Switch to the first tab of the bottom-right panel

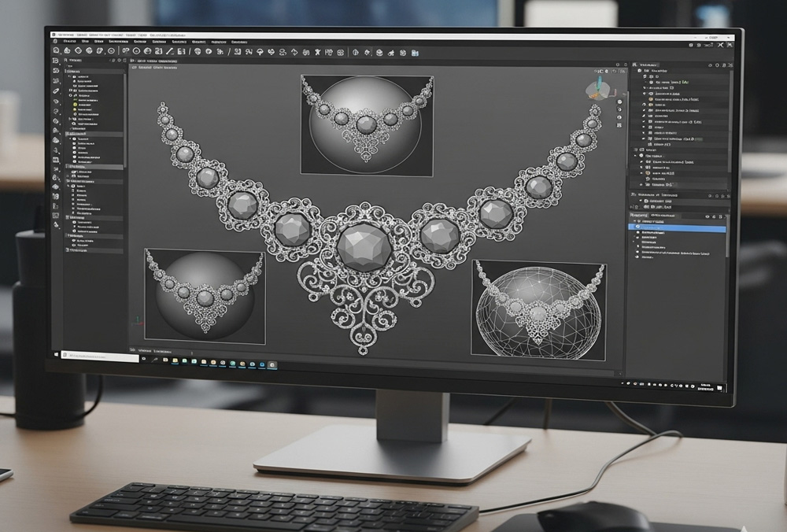click(x=638, y=215)
